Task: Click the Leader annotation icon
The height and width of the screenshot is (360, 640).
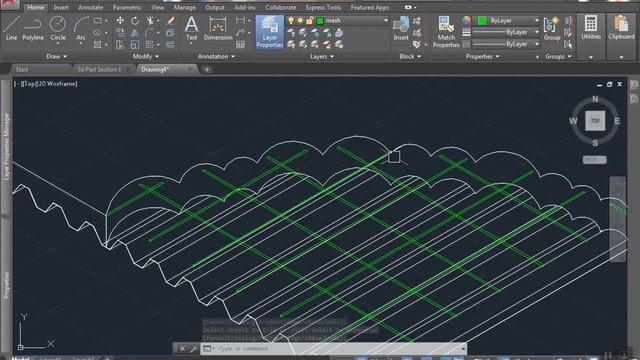Action: (x=240, y=33)
